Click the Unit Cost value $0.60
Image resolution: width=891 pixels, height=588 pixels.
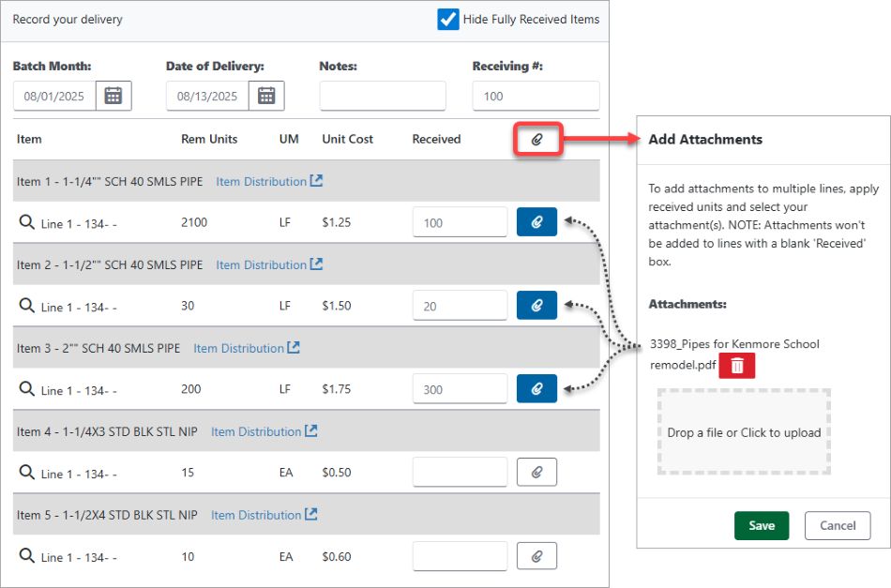click(x=337, y=556)
